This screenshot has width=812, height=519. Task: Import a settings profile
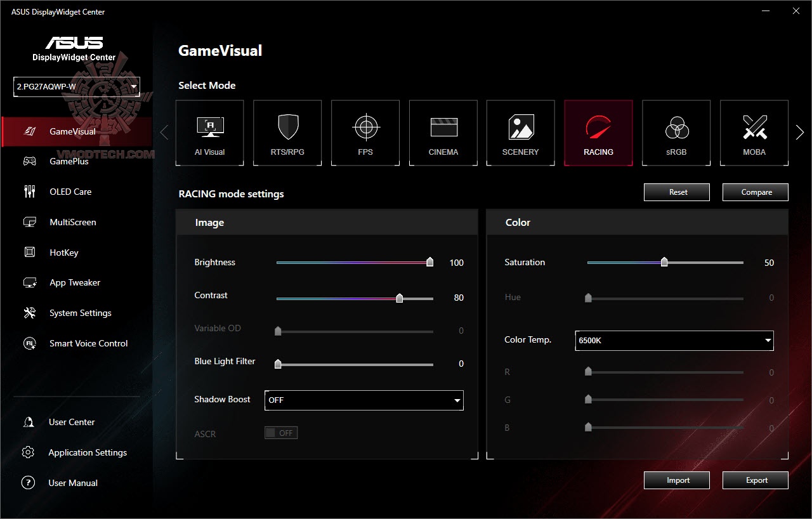pyautogui.click(x=677, y=480)
